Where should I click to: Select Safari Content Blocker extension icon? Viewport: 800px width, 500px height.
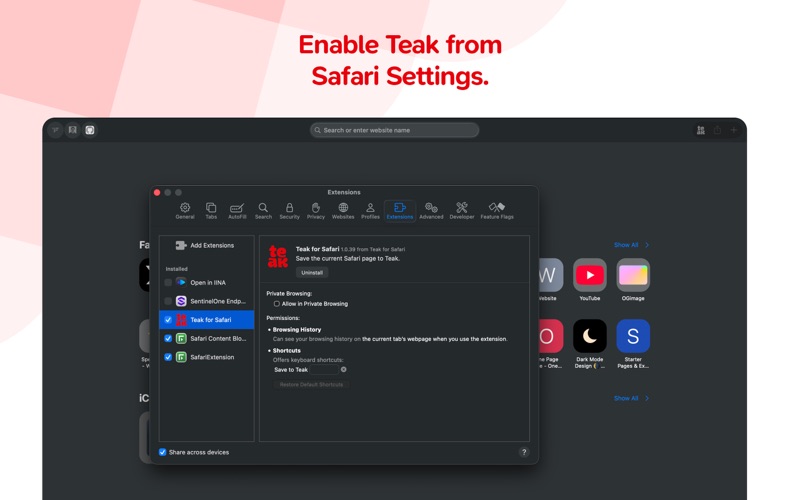click(181, 338)
